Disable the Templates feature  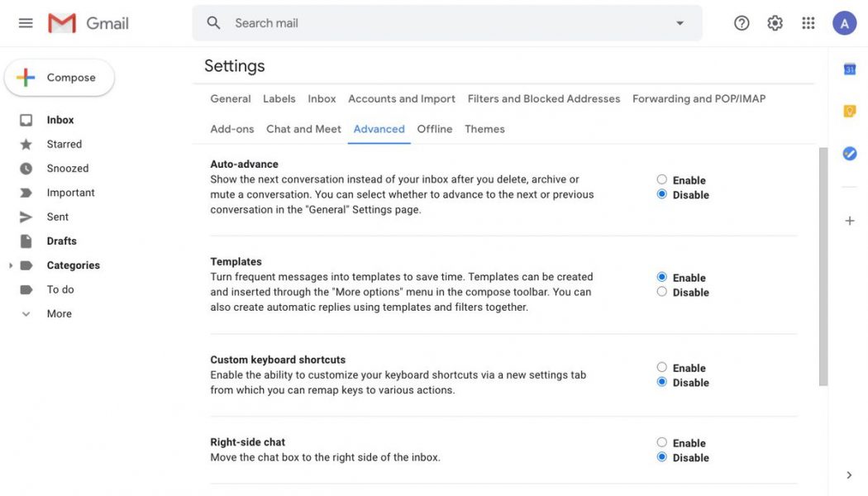tap(661, 290)
